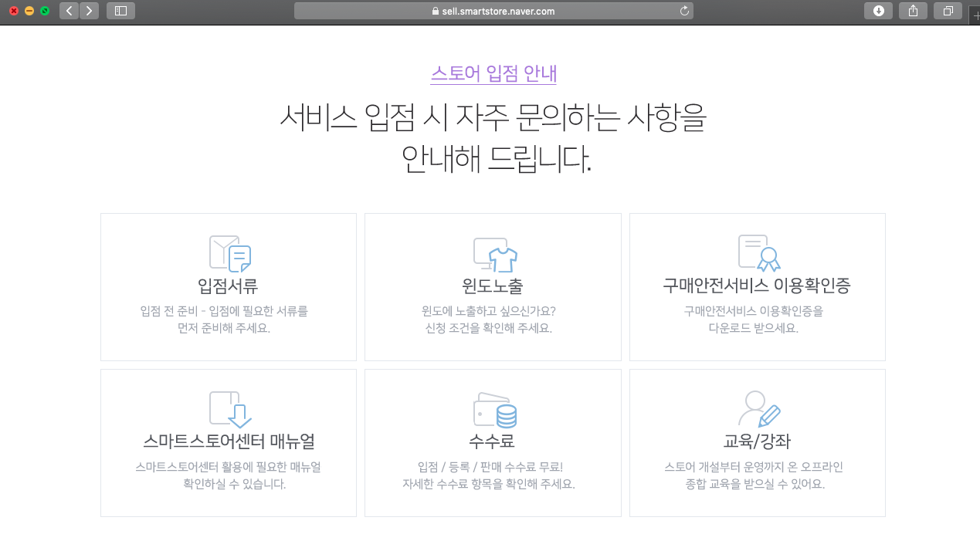
Task: Click the heading '서비스 입점 시 자주 문의하는 사항을'
Action: pyautogui.click(x=493, y=117)
